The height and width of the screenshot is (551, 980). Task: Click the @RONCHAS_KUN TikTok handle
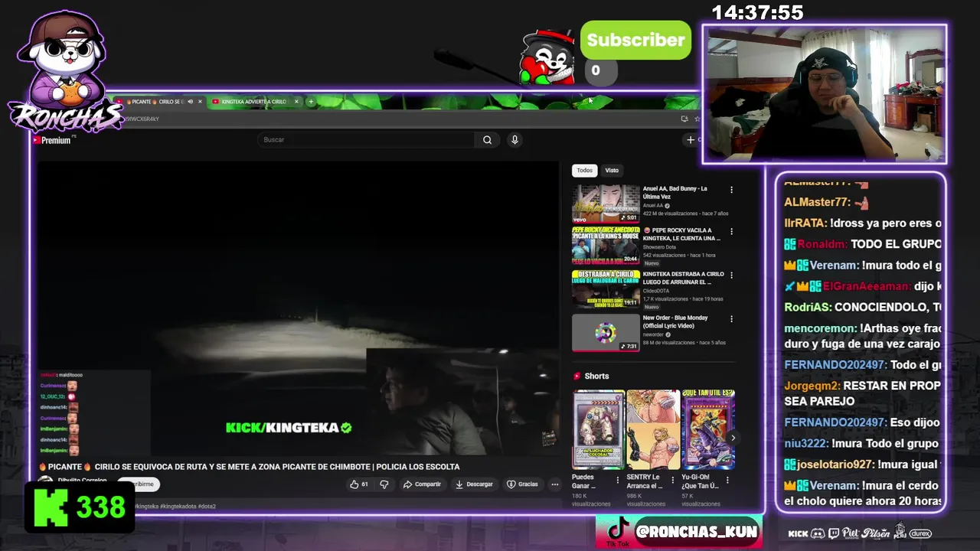click(697, 531)
